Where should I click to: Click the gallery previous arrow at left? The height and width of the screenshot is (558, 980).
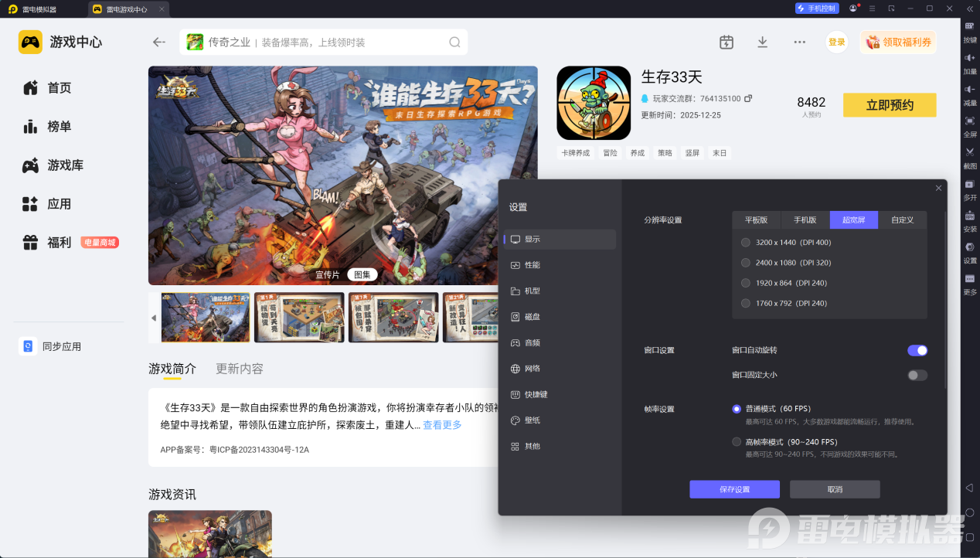coord(153,318)
